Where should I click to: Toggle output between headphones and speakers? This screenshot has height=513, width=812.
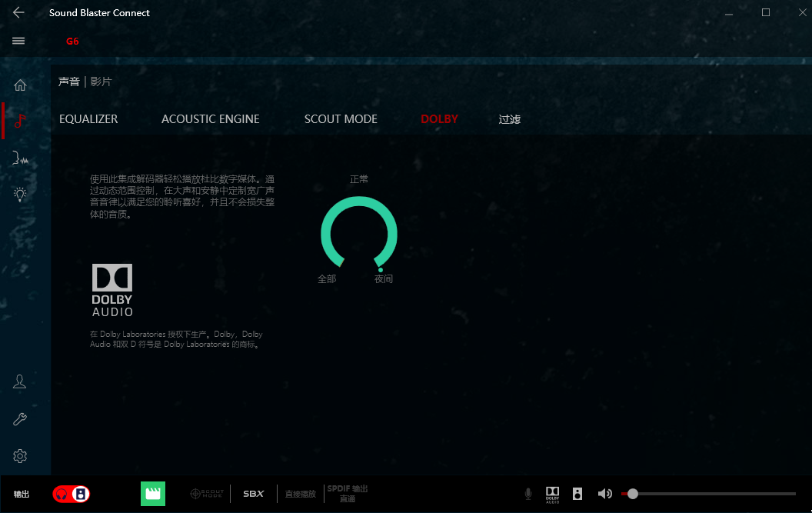coord(71,494)
